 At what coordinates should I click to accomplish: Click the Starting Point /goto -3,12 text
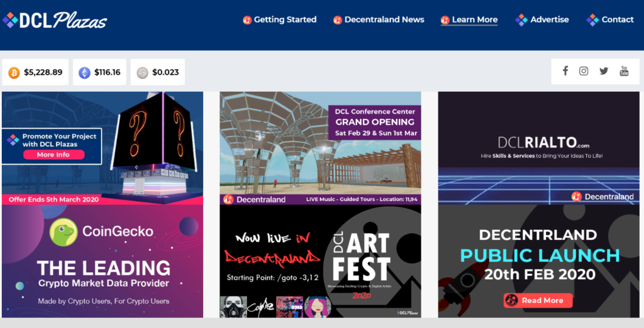coord(273,278)
